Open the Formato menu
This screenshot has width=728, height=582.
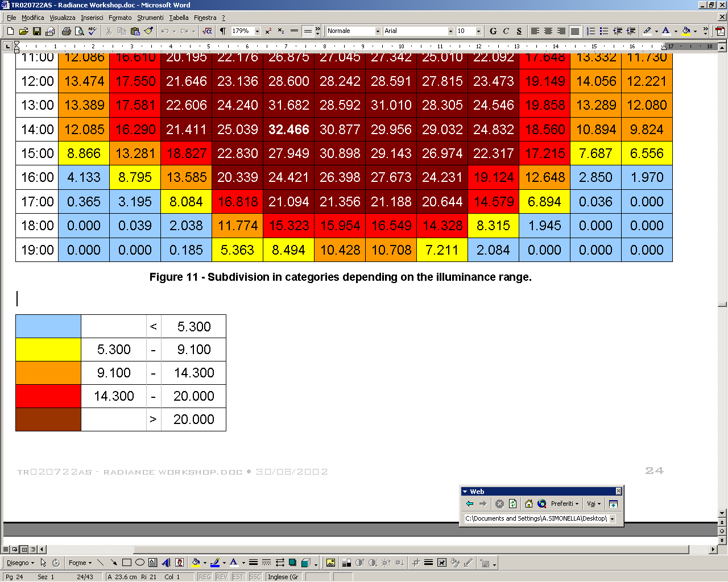[120, 18]
